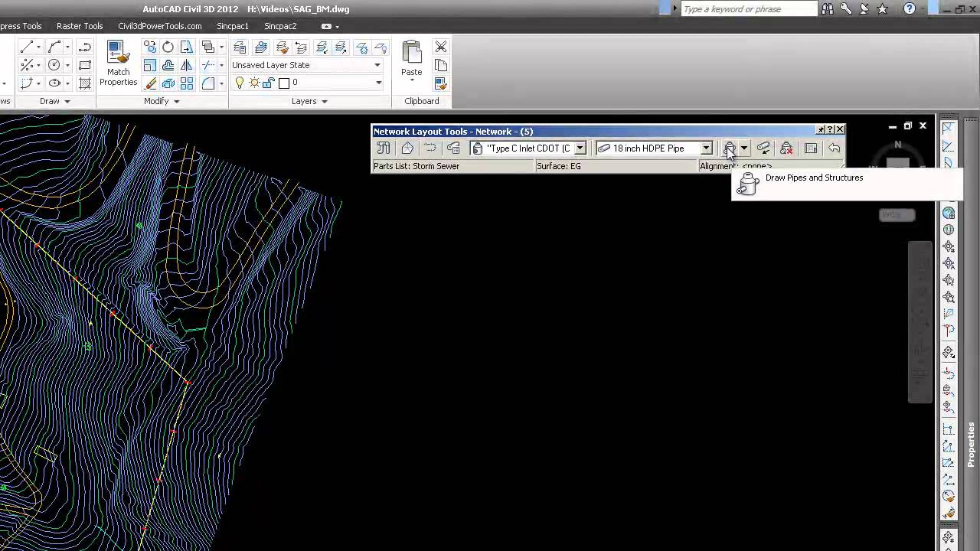Expand the Draw Pipes and Structures dropdown arrow

click(x=743, y=148)
